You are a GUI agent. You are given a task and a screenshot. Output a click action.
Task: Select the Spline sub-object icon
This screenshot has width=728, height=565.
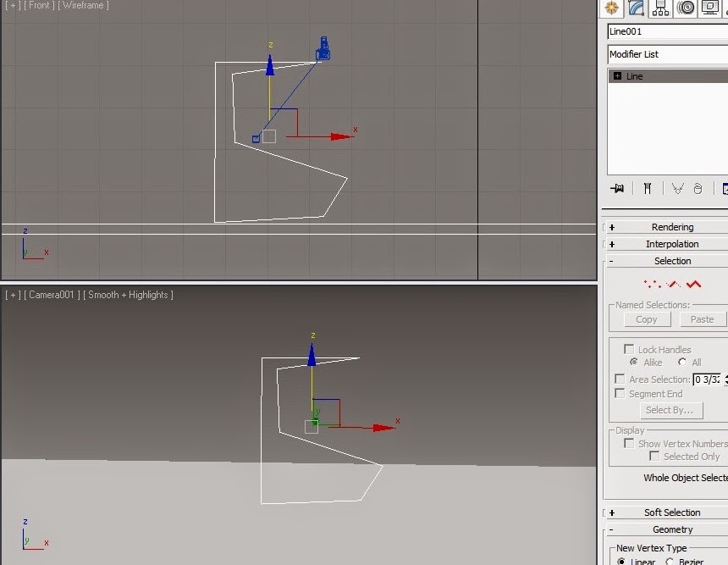pos(693,285)
